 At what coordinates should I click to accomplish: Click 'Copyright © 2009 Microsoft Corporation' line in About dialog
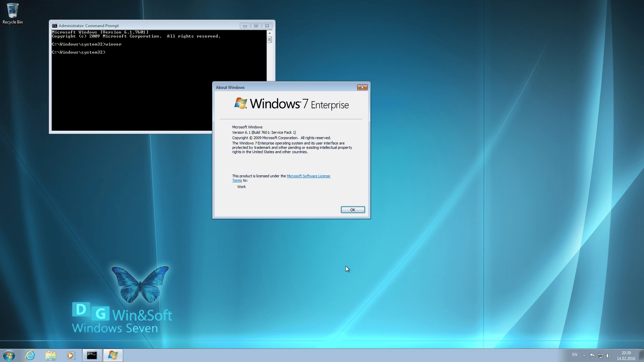(281, 138)
